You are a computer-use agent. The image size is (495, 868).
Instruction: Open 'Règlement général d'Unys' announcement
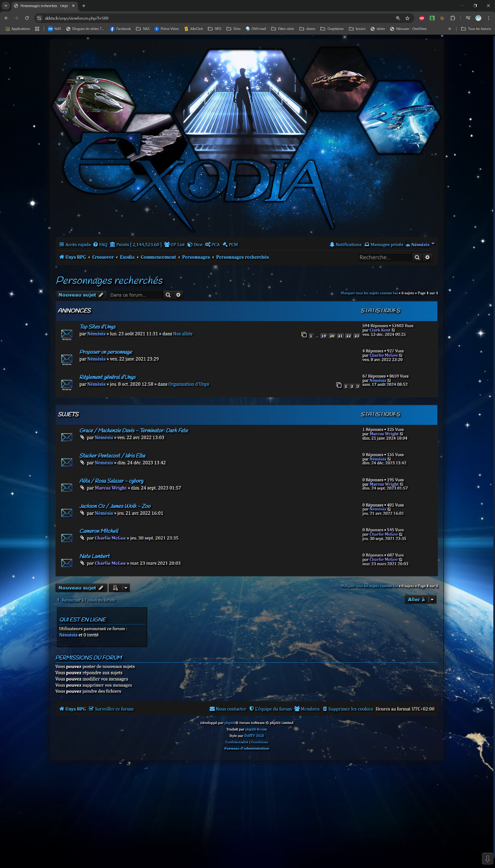click(108, 377)
